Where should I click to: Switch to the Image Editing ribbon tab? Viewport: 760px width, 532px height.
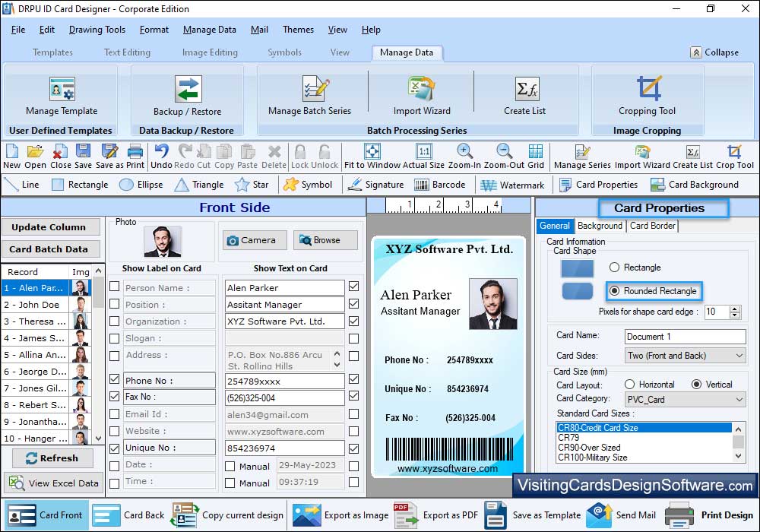(x=210, y=52)
